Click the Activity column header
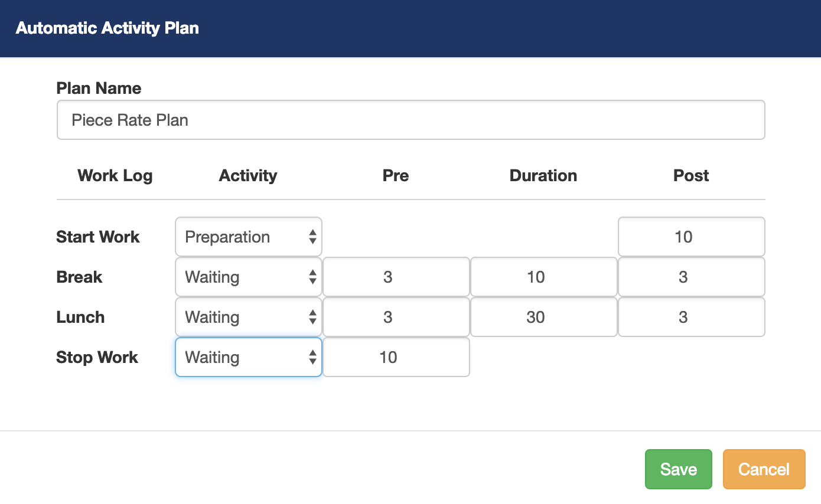The width and height of the screenshot is (821, 504). click(248, 175)
